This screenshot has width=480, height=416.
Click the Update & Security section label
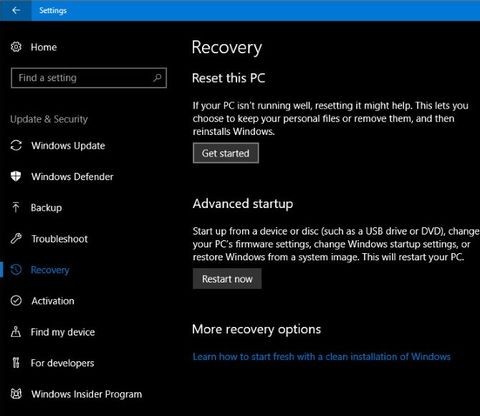coord(49,119)
